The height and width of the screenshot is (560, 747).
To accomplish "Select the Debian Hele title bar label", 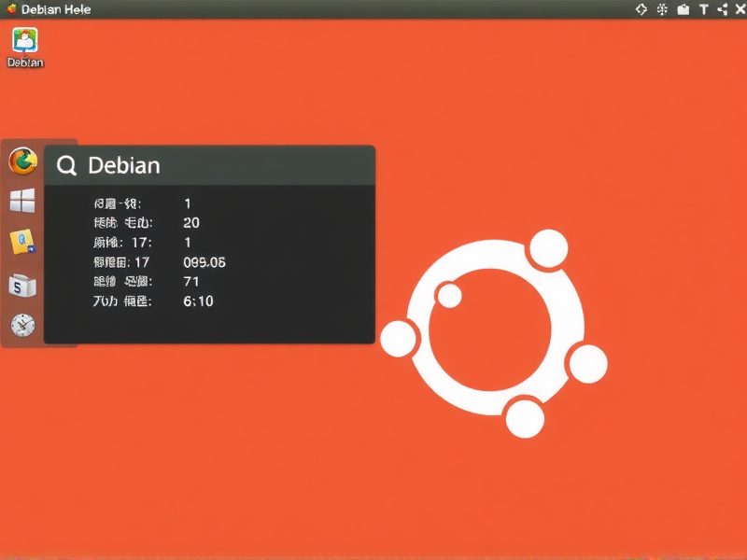I will (x=58, y=8).
